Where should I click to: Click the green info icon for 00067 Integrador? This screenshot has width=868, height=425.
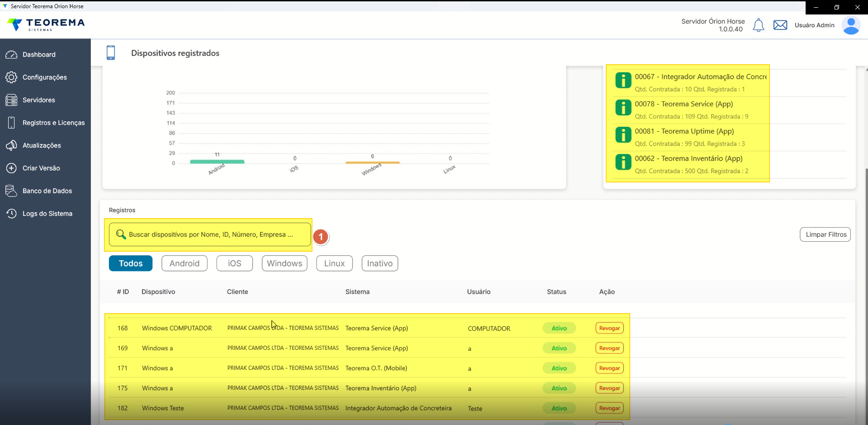coord(623,81)
